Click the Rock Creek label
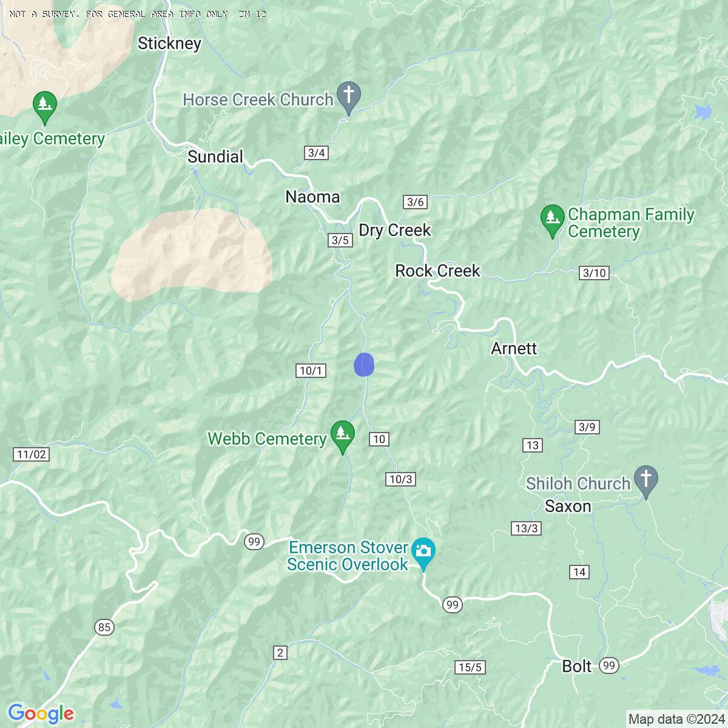This screenshot has height=728, width=728. pyautogui.click(x=437, y=271)
